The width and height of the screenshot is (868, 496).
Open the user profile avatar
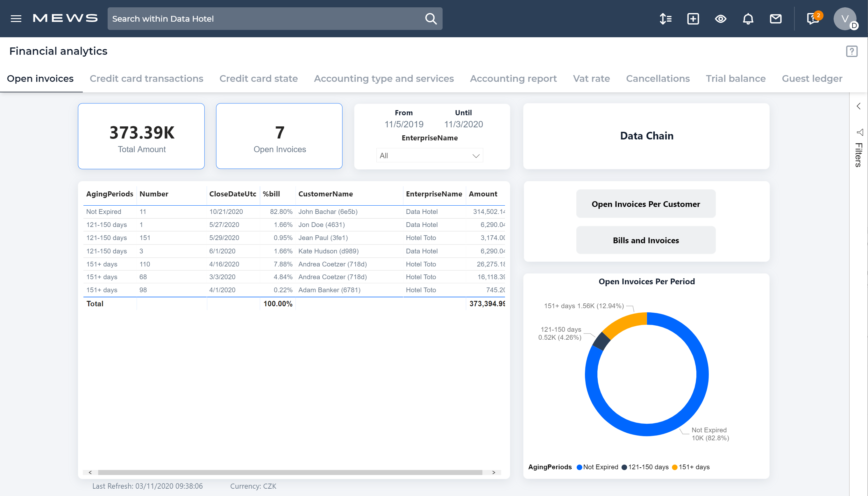point(845,19)
